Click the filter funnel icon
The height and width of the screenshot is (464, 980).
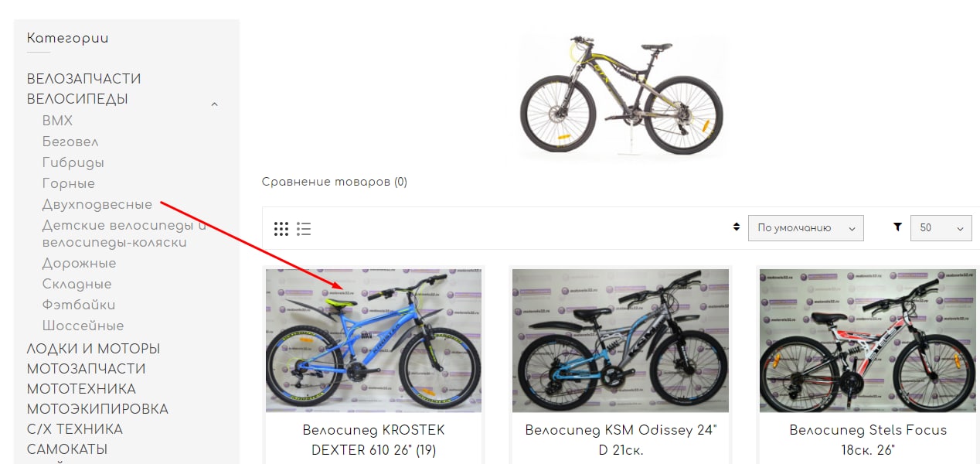(x=897, y=227)
